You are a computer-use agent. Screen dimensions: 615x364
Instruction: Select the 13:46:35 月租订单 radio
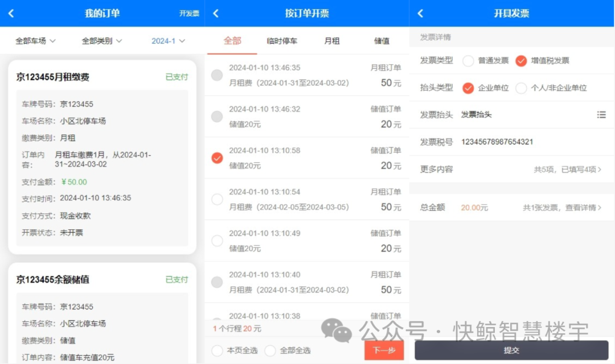pyautogui.click(x=217, y=75)
